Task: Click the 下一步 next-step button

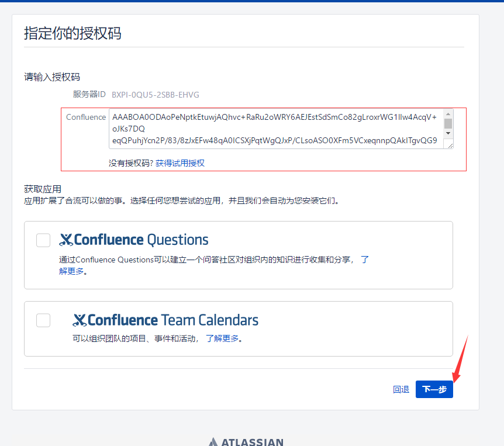Action: point(434,389)
